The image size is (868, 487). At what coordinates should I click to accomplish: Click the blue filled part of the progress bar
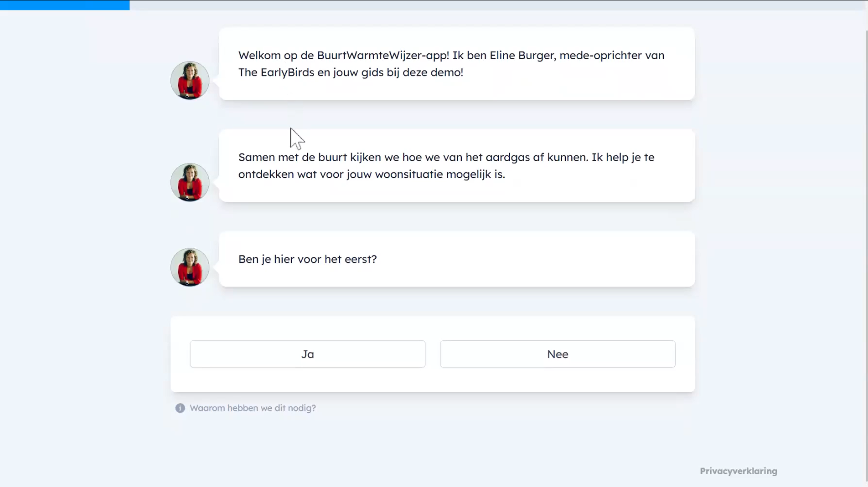coord(65,5)
